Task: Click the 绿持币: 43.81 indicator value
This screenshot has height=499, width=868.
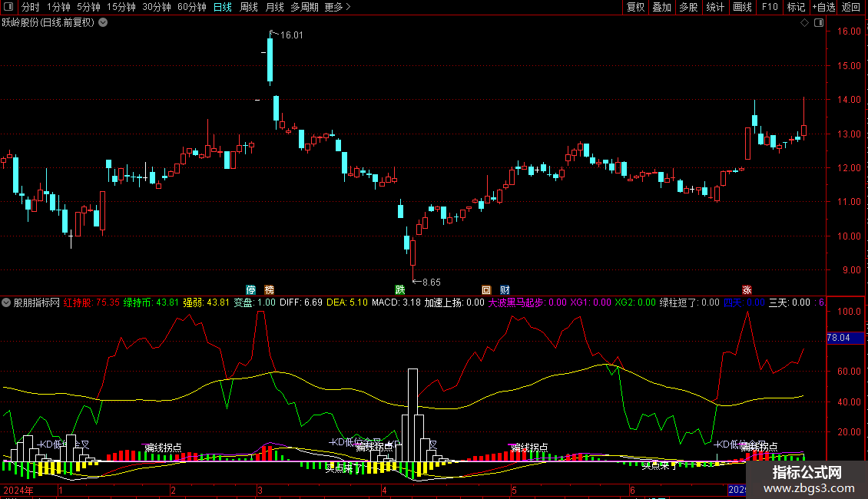Action: pos(151,302)
